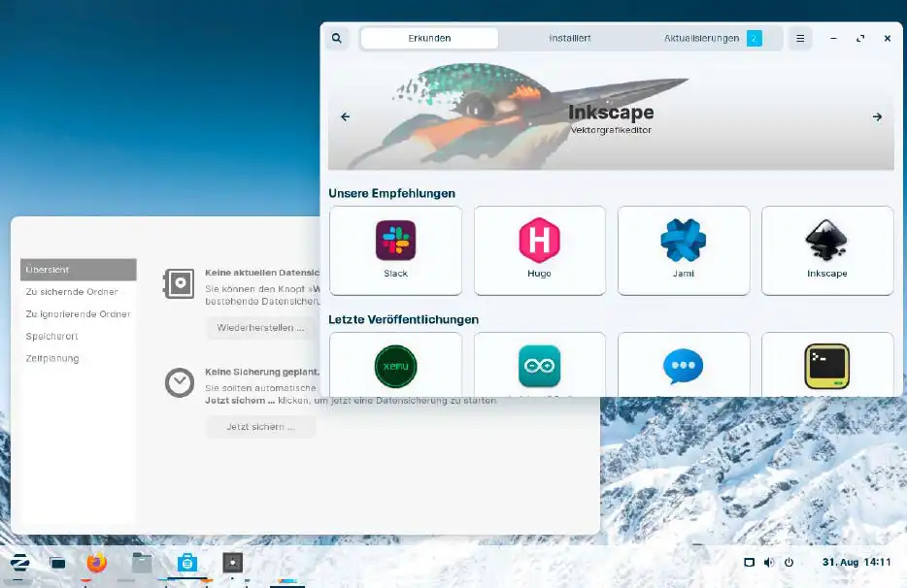Click the updates count badge

(755, 38)
